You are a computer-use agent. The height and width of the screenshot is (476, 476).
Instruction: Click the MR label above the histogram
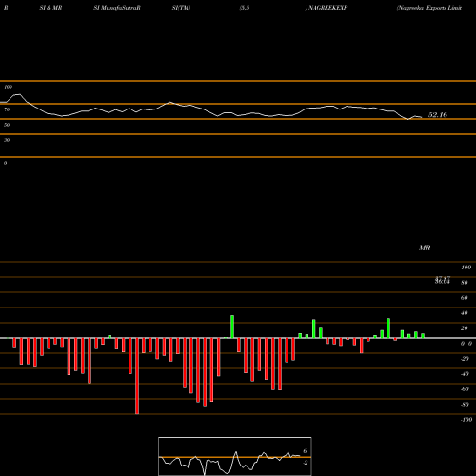(x=425, y=248)
